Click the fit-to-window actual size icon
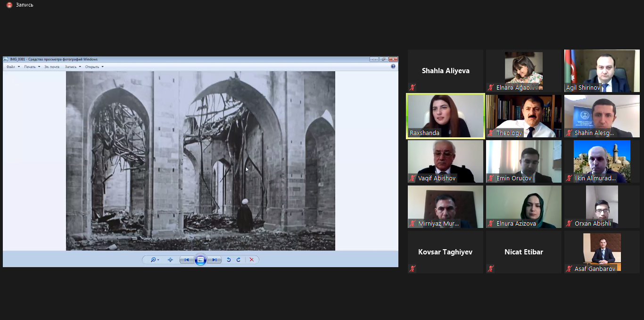Viewport: 644px width, 320px height. [x=170, y=260]
